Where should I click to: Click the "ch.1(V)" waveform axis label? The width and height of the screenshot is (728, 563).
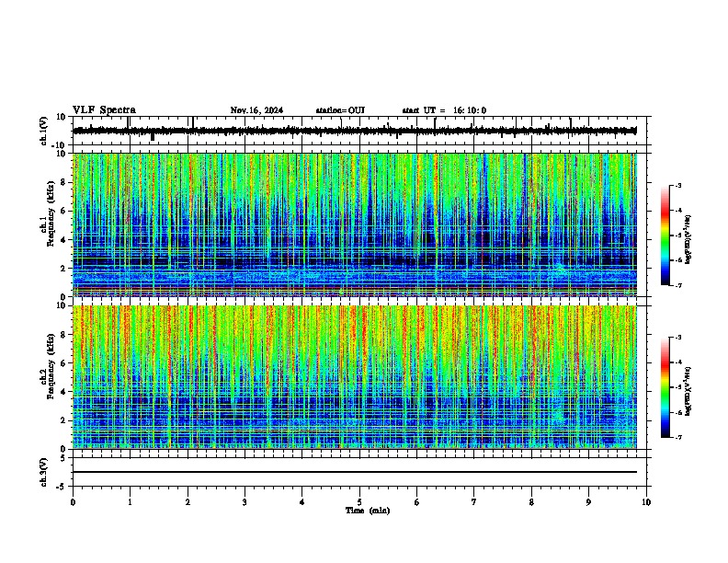44,131
